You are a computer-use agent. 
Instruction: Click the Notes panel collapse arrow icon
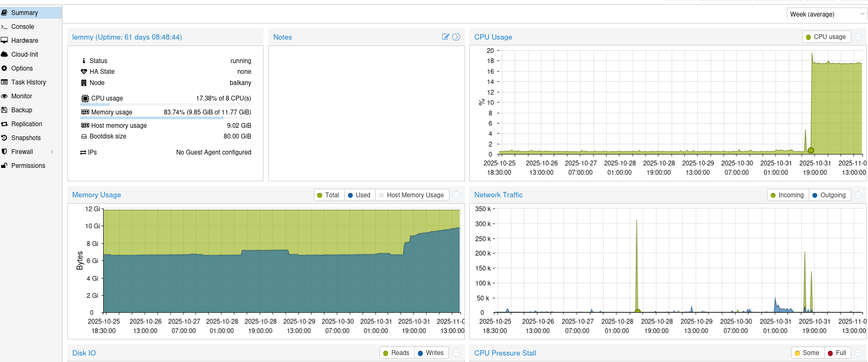(x=456, y=37)
